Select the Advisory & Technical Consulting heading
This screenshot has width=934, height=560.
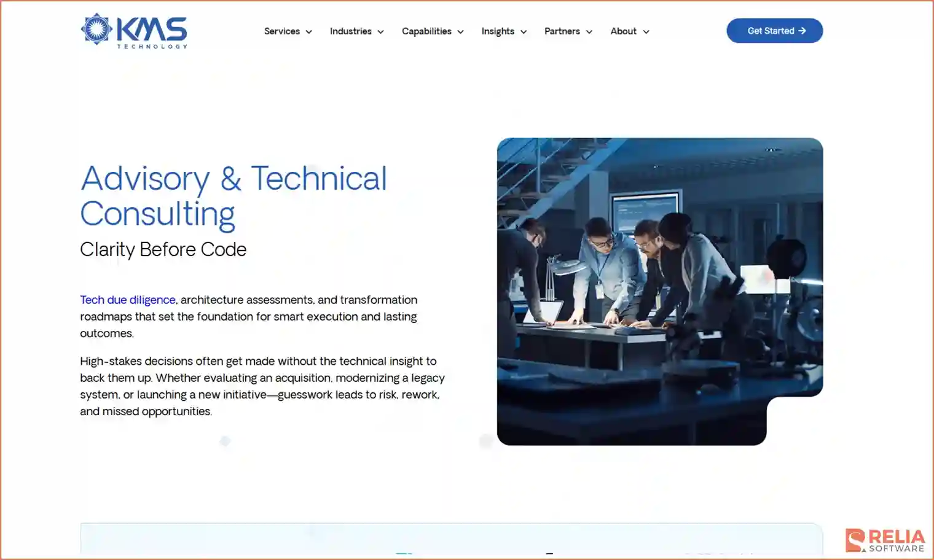click(233, 196)
